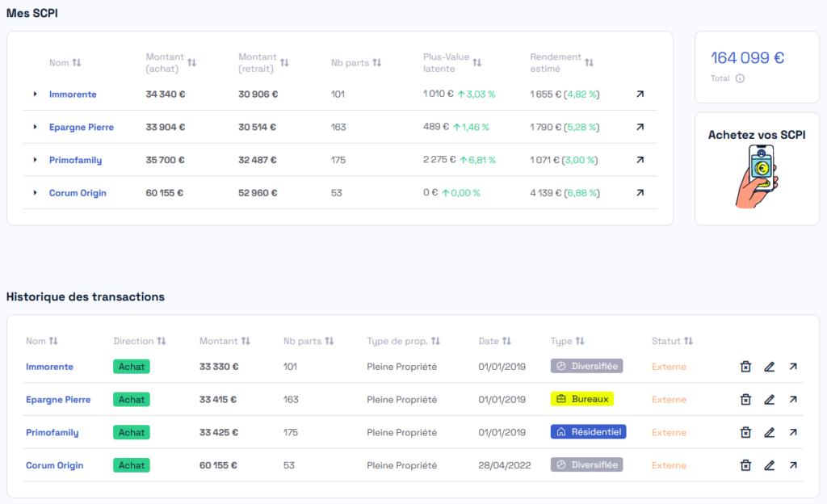Expand the Immorente row in Mes SCPI

(x=35, y=94)
